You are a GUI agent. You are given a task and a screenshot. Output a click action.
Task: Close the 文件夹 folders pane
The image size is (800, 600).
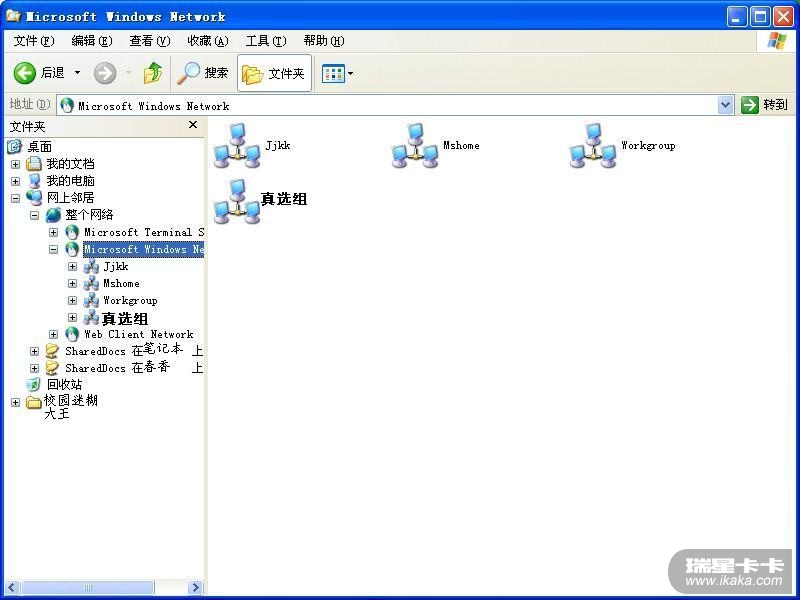click(193, 124)
